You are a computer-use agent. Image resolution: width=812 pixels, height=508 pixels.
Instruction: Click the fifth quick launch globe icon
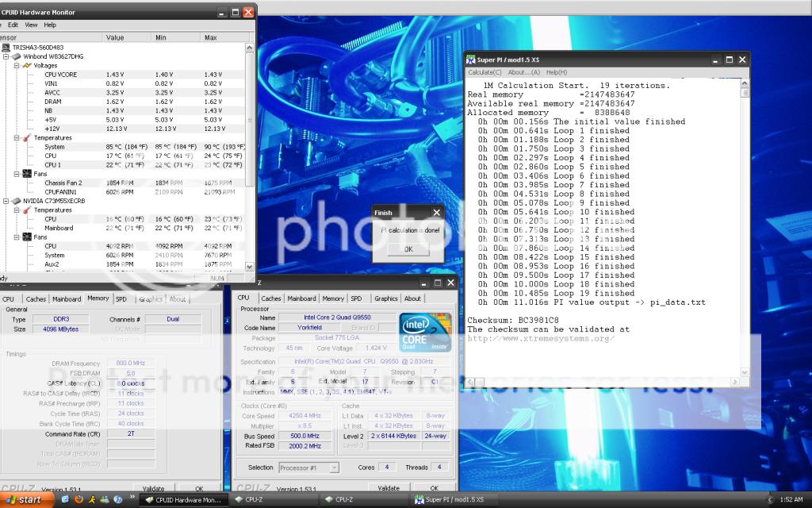118,500
